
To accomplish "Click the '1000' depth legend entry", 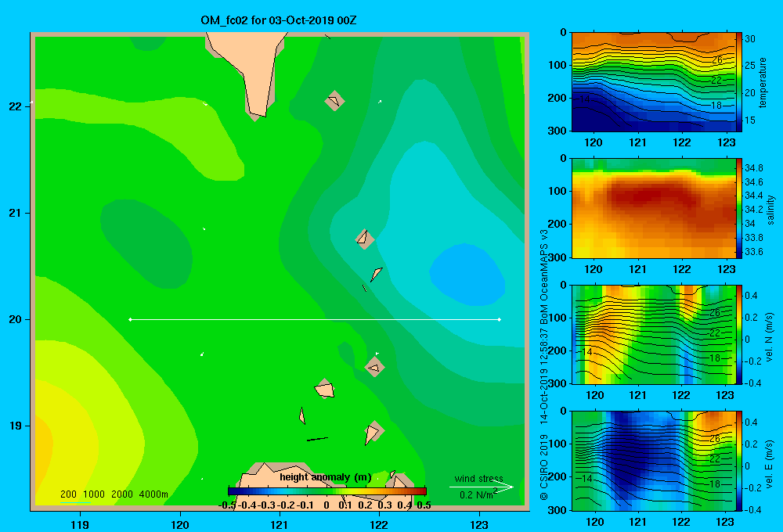I will coord(94,494).
